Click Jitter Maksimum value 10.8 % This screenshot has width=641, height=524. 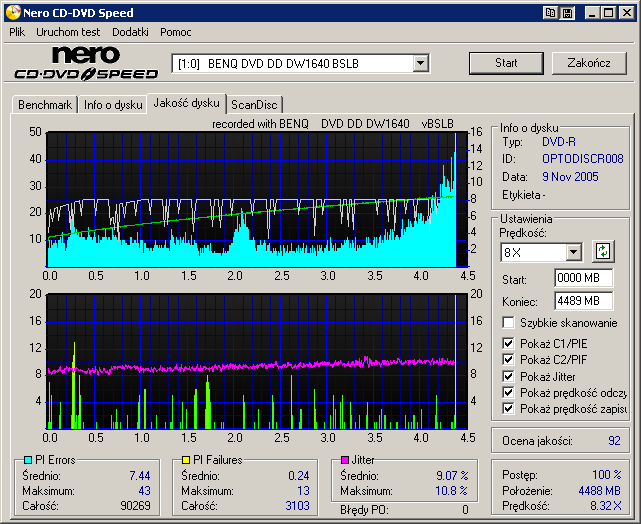pos(452,490)
